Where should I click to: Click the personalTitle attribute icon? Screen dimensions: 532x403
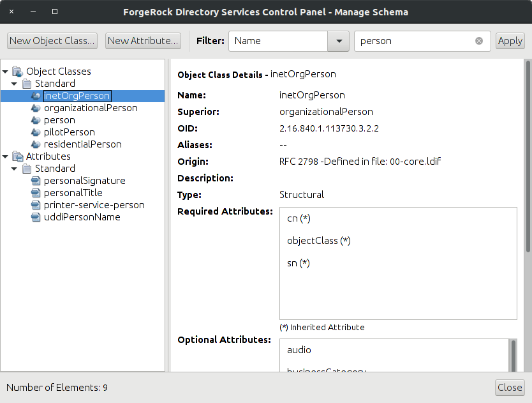point(36,193)
